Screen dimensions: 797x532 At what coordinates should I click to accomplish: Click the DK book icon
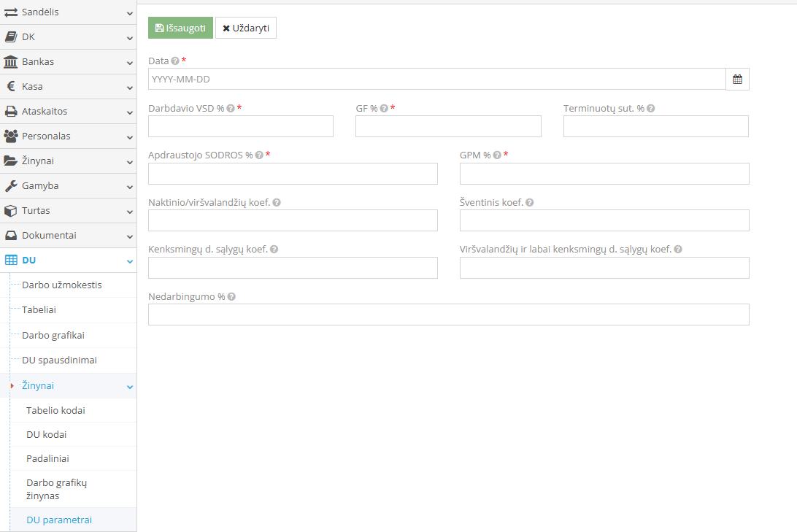click(11, 36)
